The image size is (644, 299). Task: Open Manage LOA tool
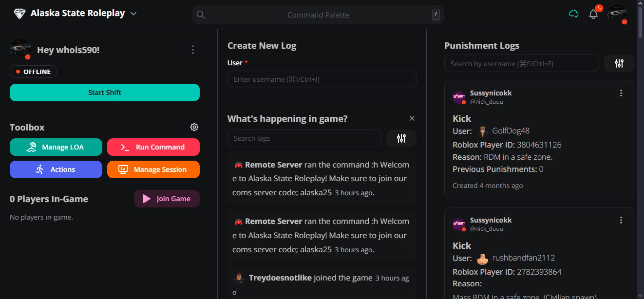(56, 147)
